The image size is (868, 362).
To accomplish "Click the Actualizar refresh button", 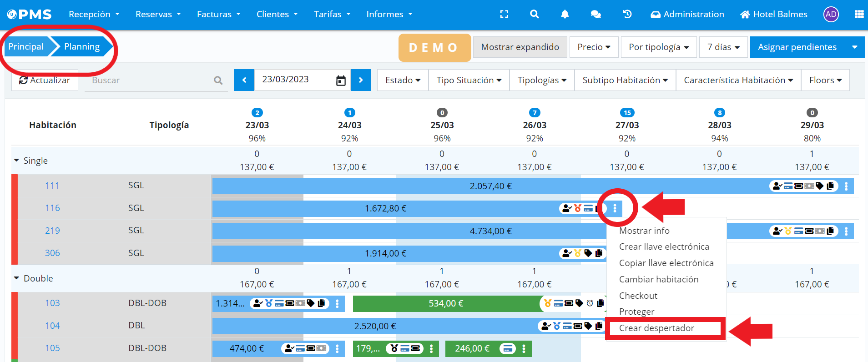I will pyautogui.click(x=45, y=80).
